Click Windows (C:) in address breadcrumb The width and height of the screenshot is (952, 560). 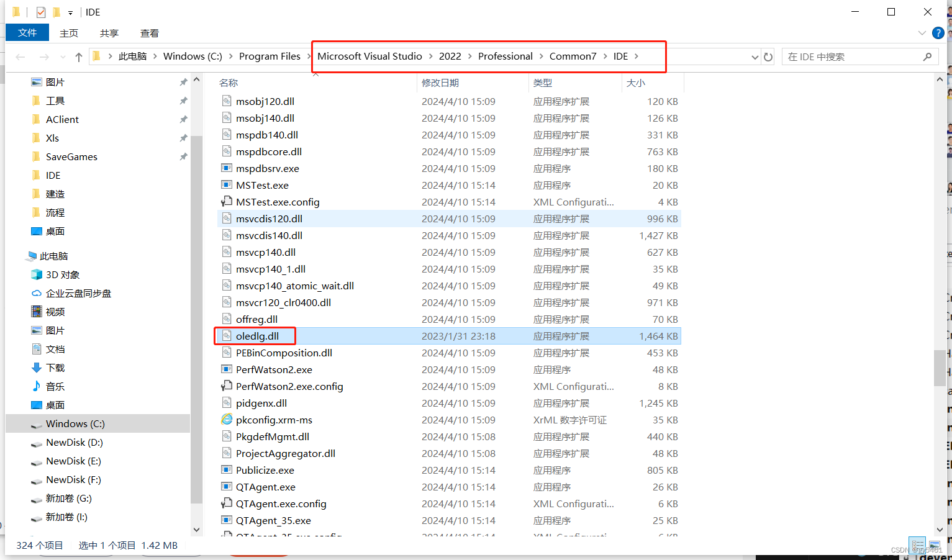[193, 56]
